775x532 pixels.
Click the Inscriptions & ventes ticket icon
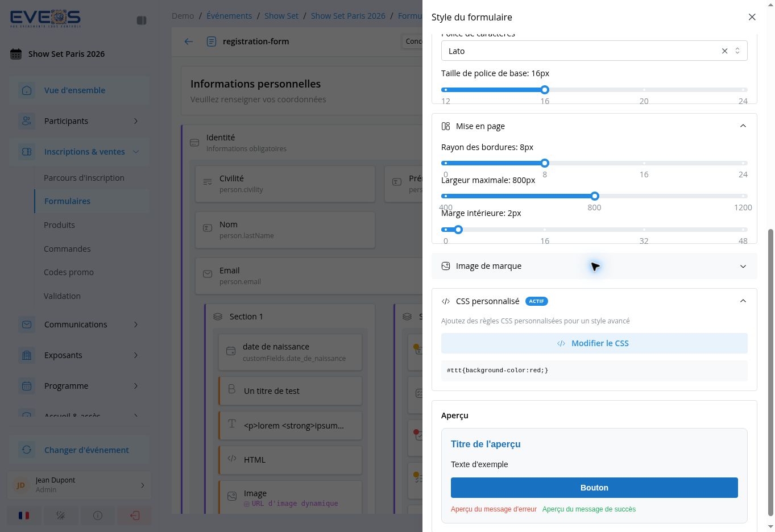click(x=27, y=152)
